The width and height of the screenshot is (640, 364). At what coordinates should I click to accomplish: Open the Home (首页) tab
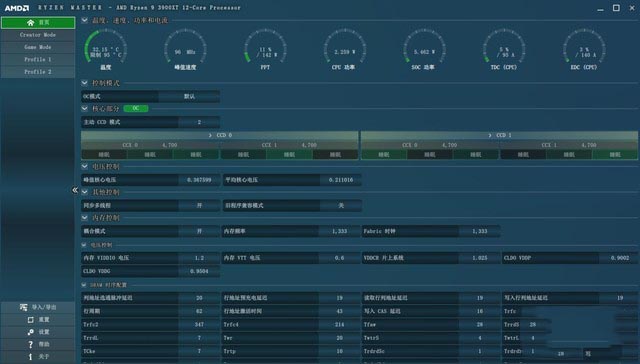click(38, 22)
